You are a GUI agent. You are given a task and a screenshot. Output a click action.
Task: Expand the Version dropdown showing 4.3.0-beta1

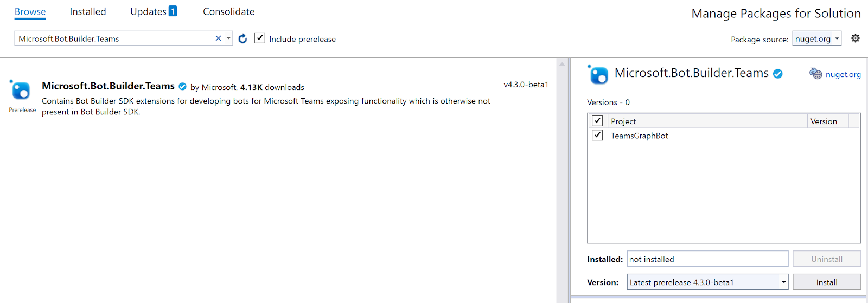click(783, 282)
